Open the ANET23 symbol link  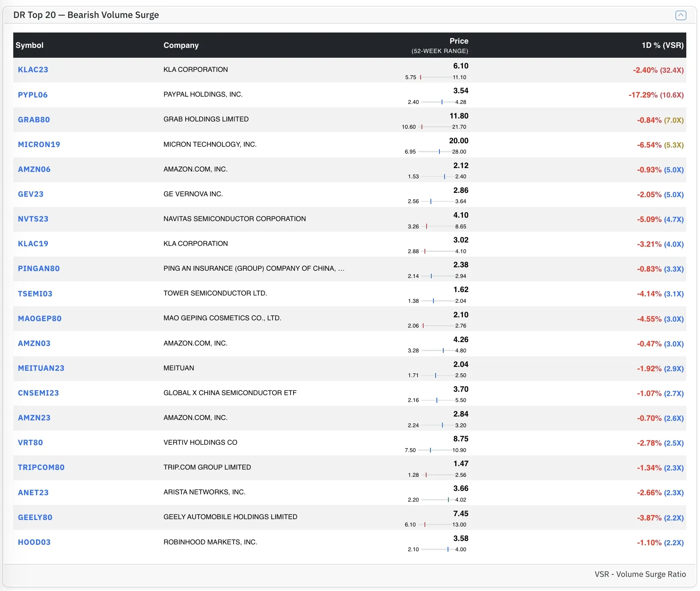[x=33, y=493]
